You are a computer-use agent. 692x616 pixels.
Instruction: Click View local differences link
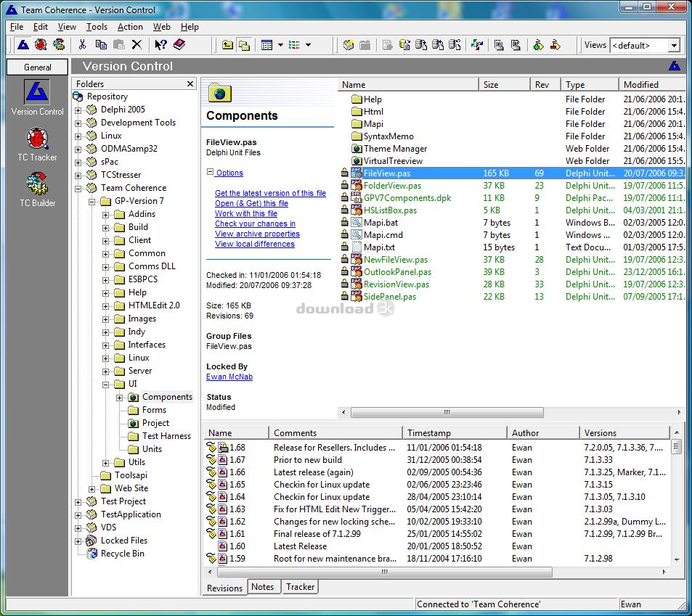coord(255,244)
